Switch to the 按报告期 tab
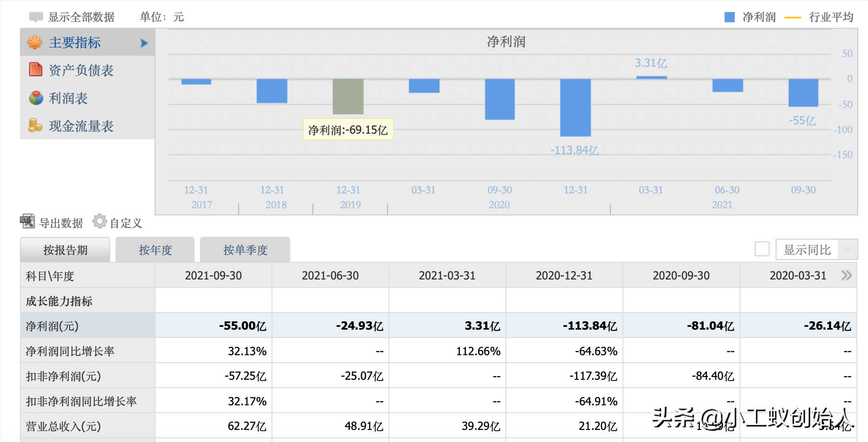This screenshot has width=868, height=442. click(65, 250)
